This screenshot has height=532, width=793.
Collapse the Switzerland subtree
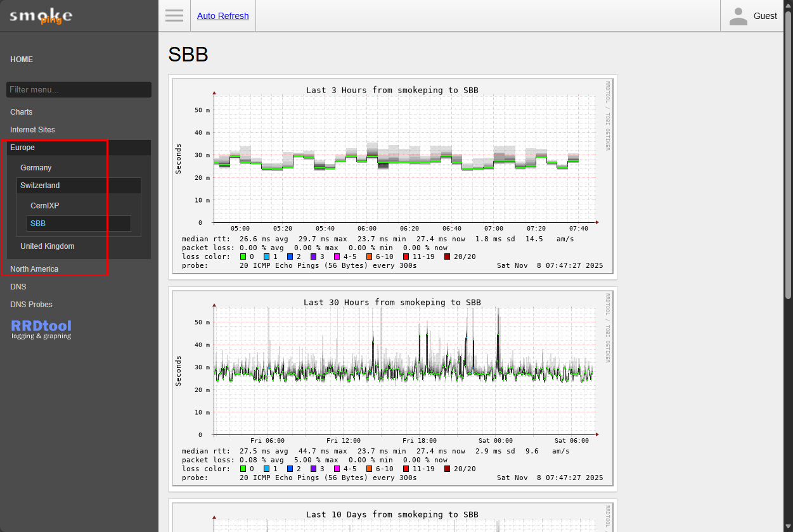tap(40, 186)
